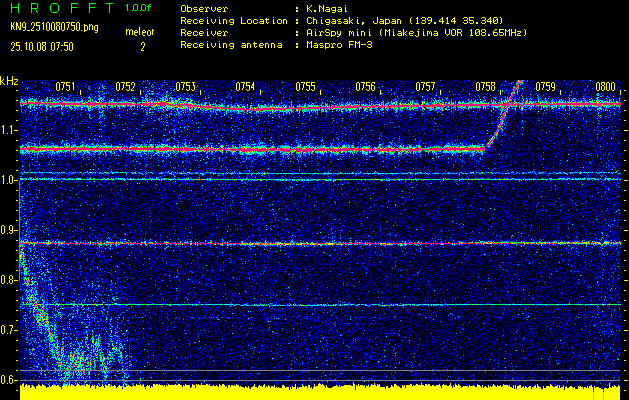The image size is (629, 400).
Task: Click the 0751 time marker
Action: click(66, 87)
